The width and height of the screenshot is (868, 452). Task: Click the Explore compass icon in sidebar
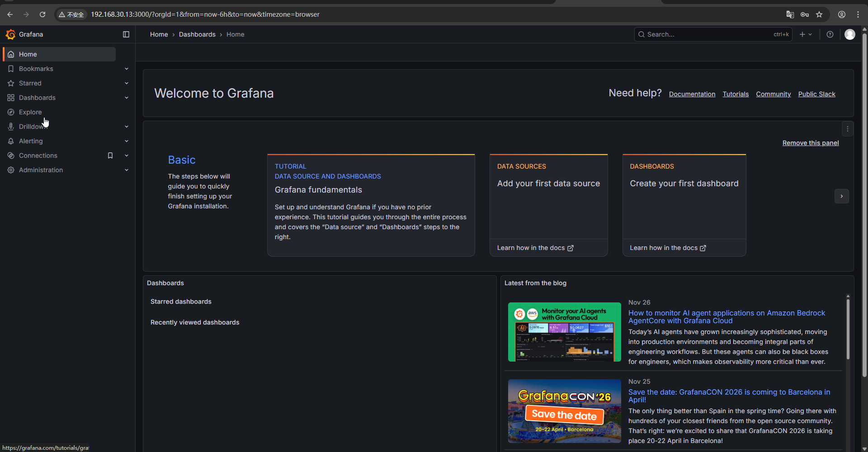click(11, 112)
